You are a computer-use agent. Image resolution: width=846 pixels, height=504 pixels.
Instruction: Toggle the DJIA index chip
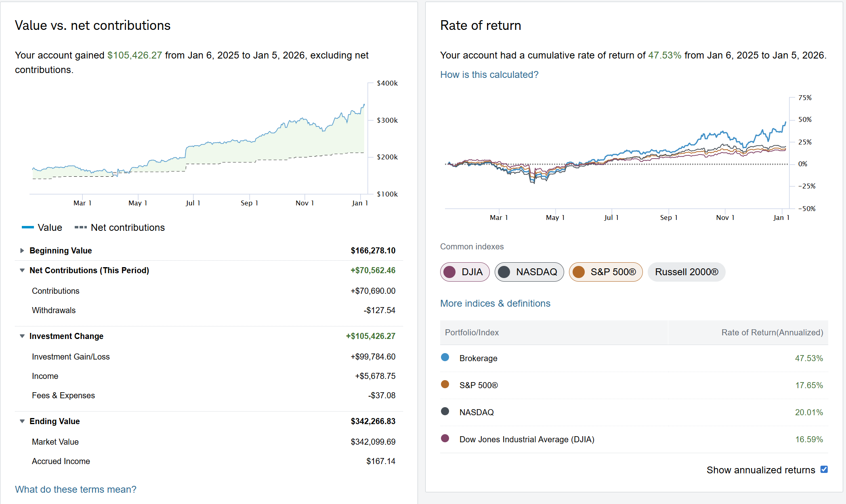(465, 272)
